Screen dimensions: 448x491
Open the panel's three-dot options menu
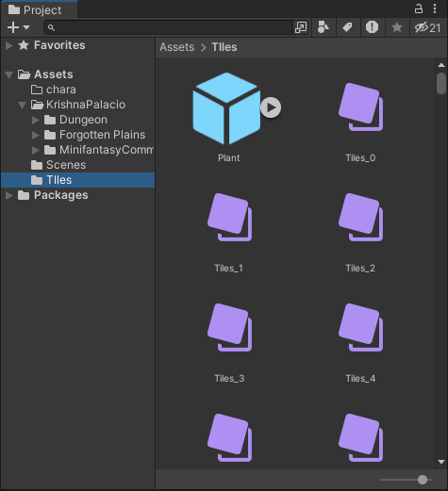pyautogui.click(x=435, y=8)
